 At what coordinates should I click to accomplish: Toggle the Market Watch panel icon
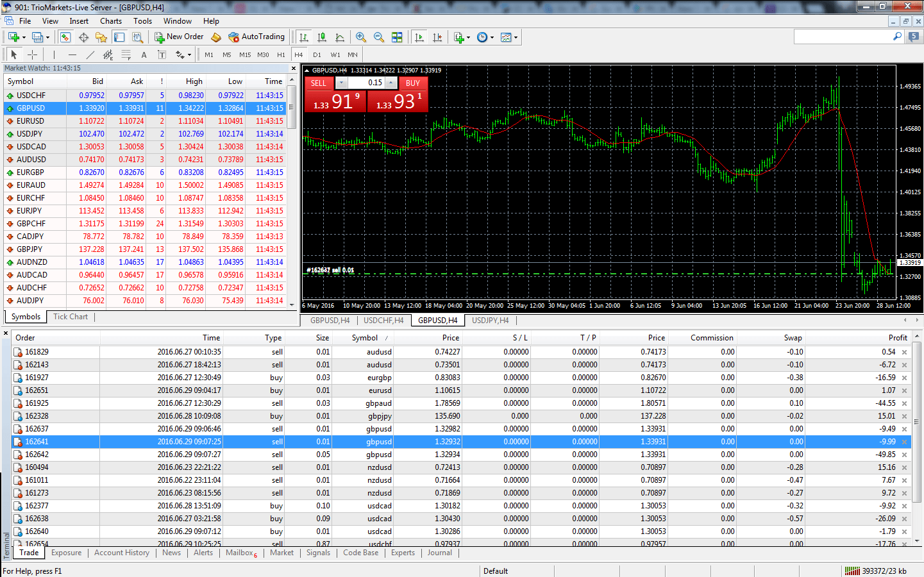click(x=65, y=37)
